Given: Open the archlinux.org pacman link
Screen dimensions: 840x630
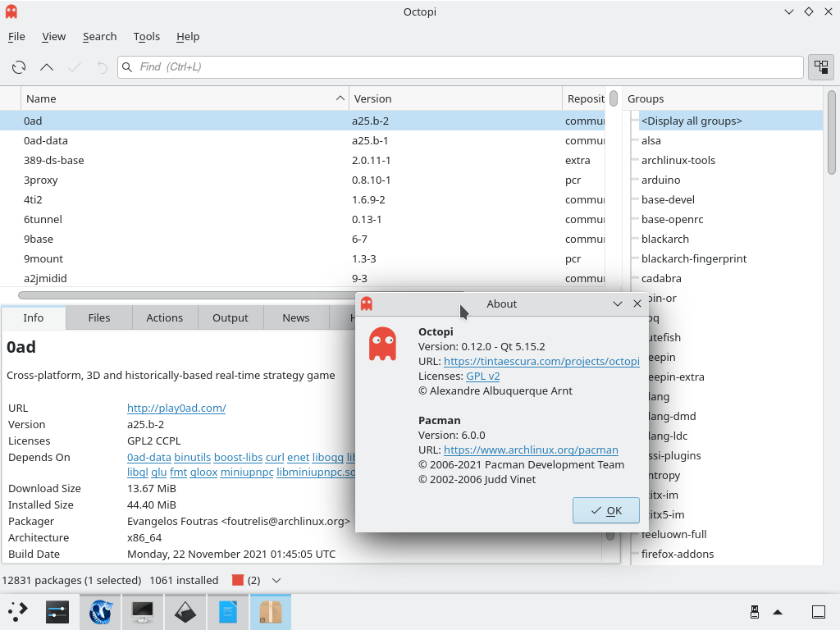Looking at the screenshot, I should (531, 450).
